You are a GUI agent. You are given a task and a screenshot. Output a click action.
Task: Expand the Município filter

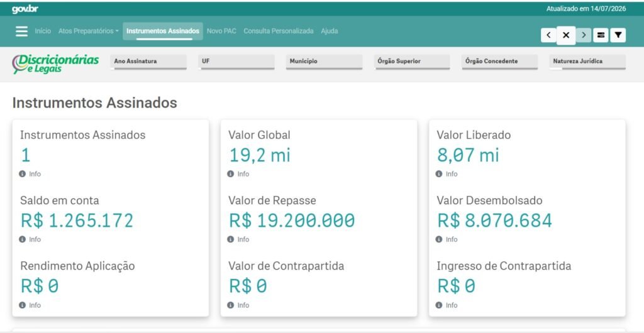(324, 62)
